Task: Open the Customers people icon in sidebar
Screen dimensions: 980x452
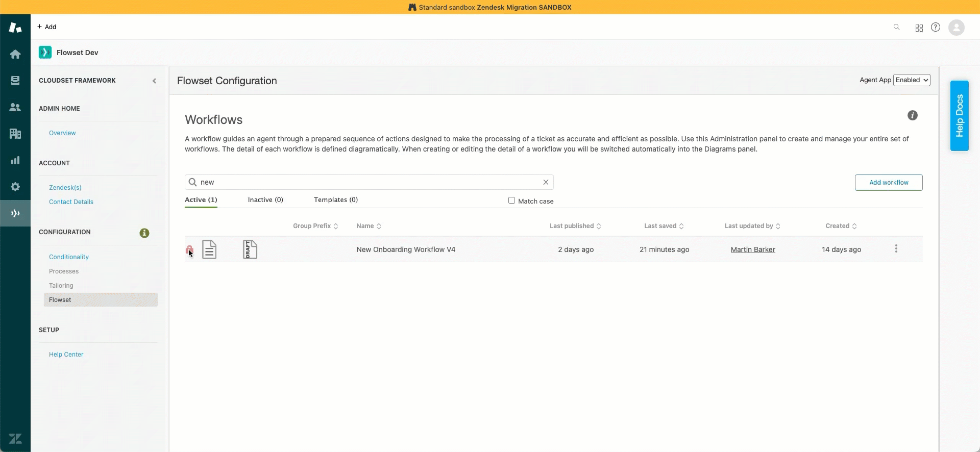Action: click(15, 107)
